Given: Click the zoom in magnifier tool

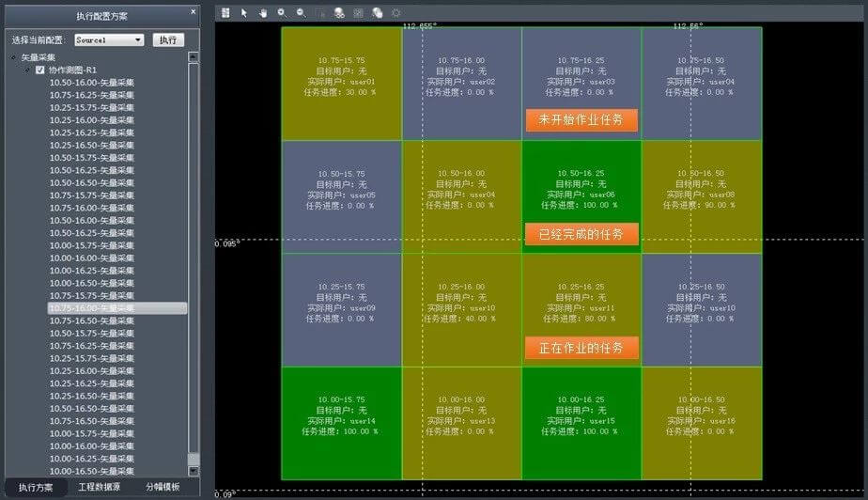Looking at the screenshot, I should [282, 13].
